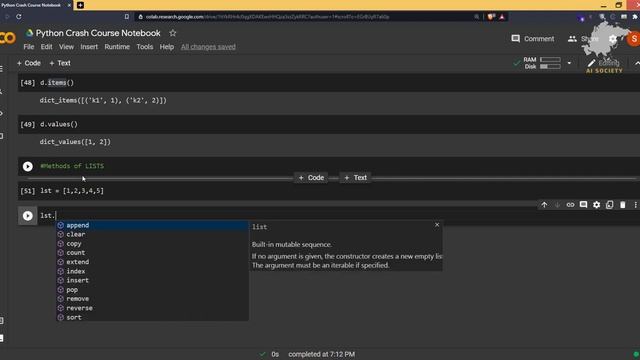Open notebook settings gear in header

coord(613,39)
